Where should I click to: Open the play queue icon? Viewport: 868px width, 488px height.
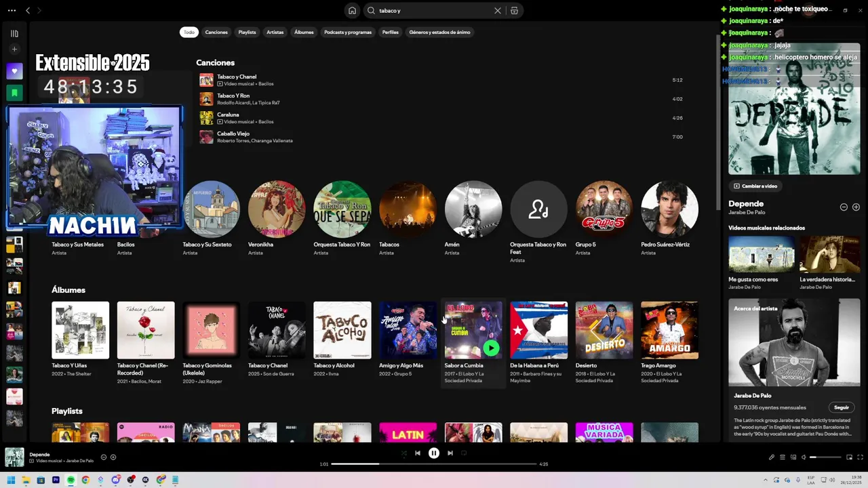pyautogui.click(x=783, y=457)
